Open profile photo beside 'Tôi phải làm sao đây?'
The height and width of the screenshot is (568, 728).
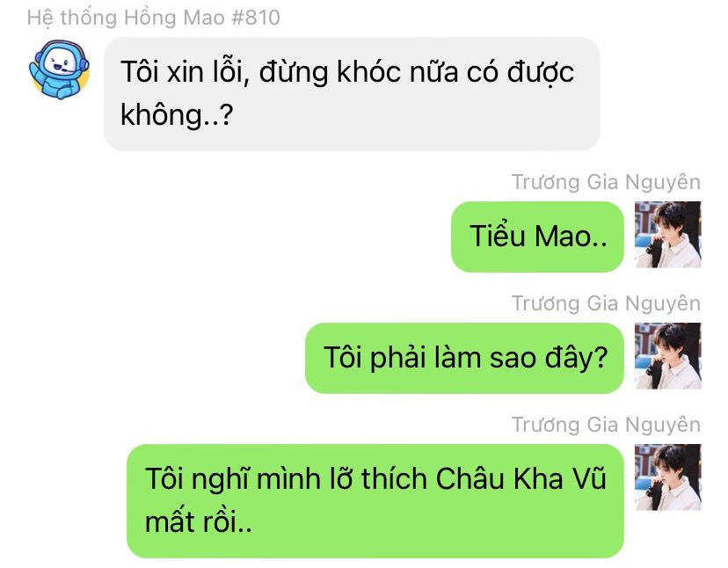click(x=667, y=356)
